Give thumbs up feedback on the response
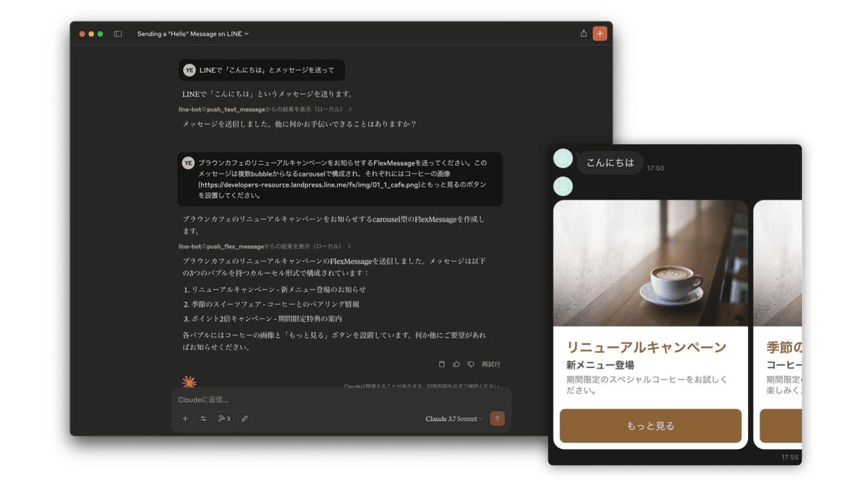 click(457, 364)
